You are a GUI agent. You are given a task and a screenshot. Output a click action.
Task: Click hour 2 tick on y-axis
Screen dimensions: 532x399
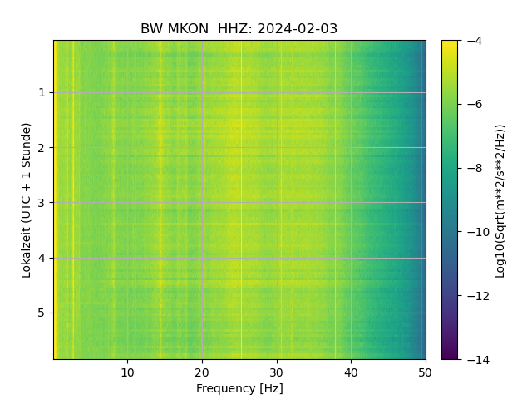coord(42,148)
